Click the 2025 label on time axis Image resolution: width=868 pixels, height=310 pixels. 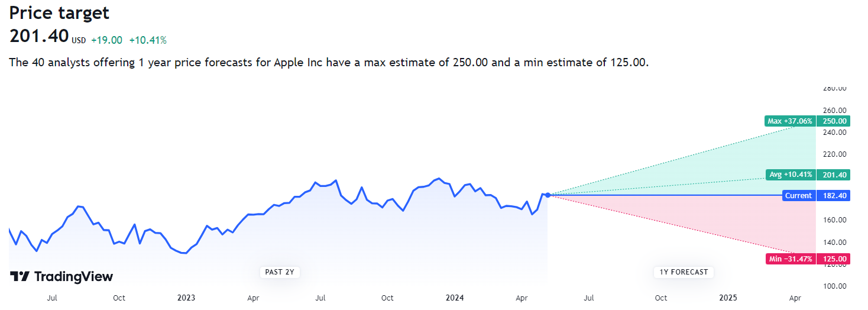point(728,298)
